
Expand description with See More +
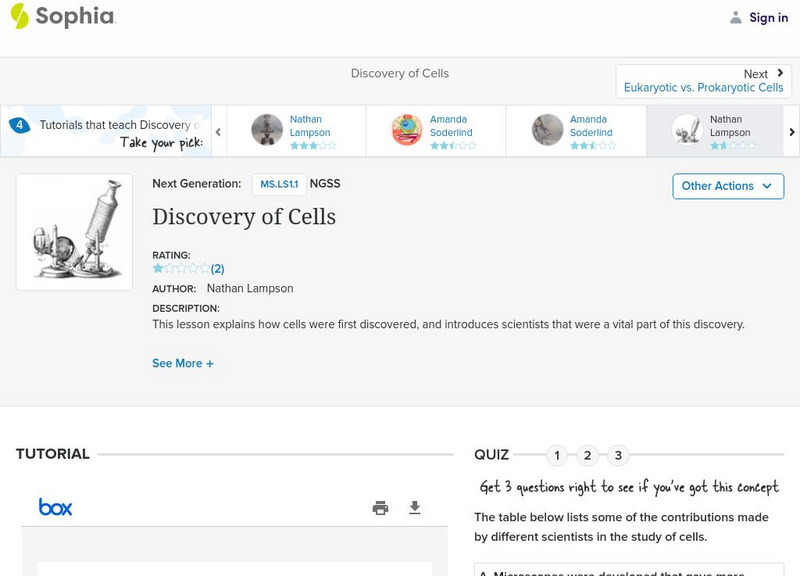point(183,364)
